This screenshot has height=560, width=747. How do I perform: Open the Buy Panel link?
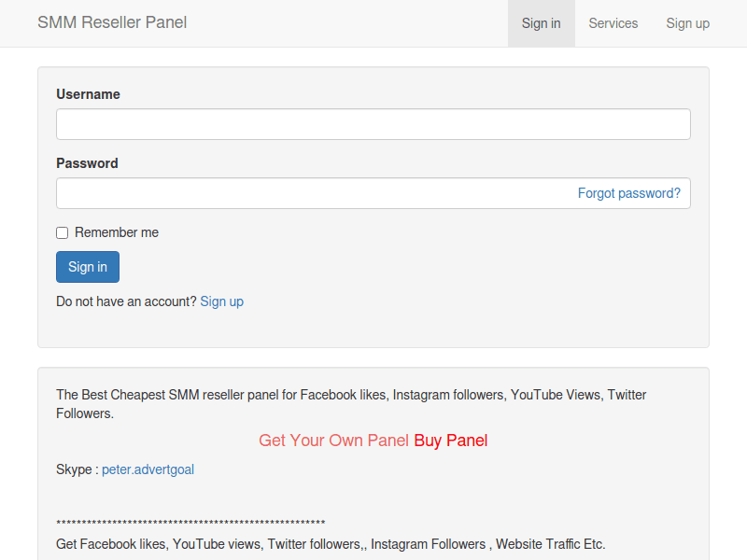(451, 441)
